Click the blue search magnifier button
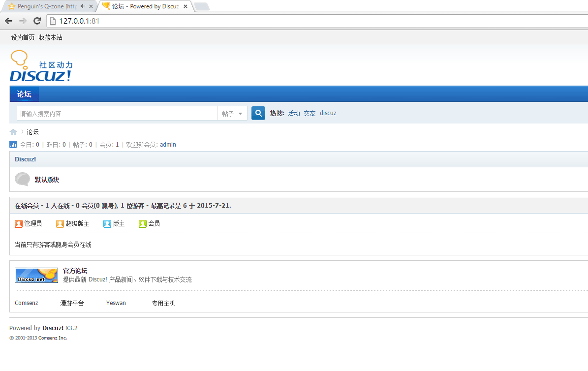 pyautogui.click(x=258, y=113)
